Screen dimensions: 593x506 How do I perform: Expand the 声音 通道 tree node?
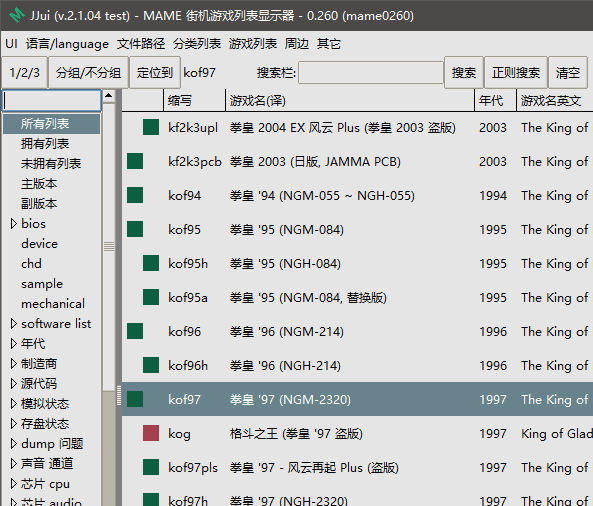pyautogui.click(x=14, y=463)
